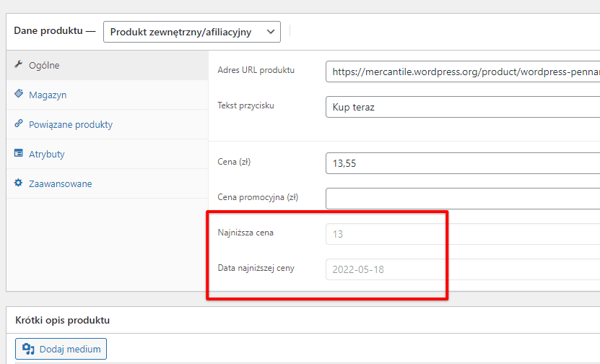This screenshot has height=364, width=600.
Task: Focus the Adres URL produktu field
Action: (x=463, y=71)
